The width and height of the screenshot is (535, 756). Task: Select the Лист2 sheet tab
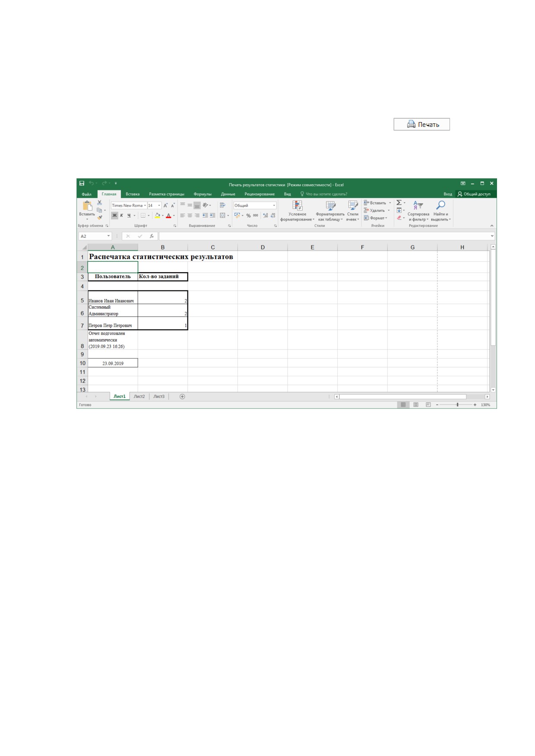pos(139,397)
